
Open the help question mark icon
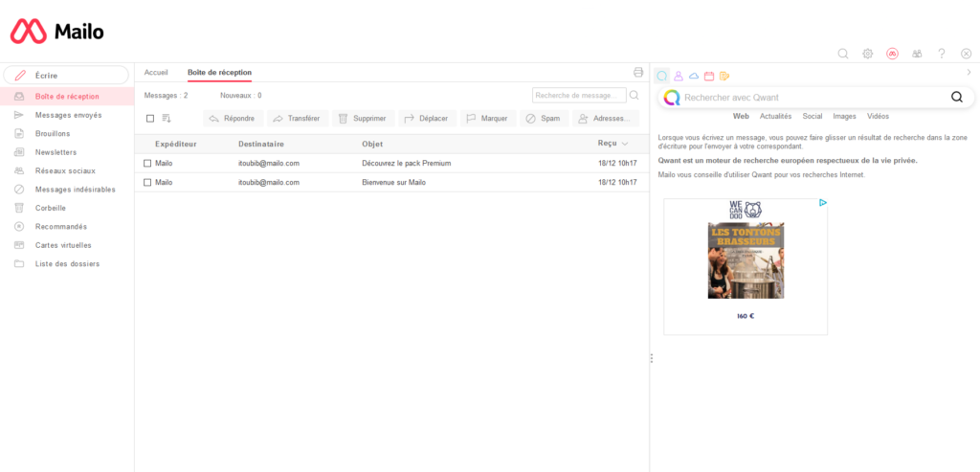tap(942, 54)
